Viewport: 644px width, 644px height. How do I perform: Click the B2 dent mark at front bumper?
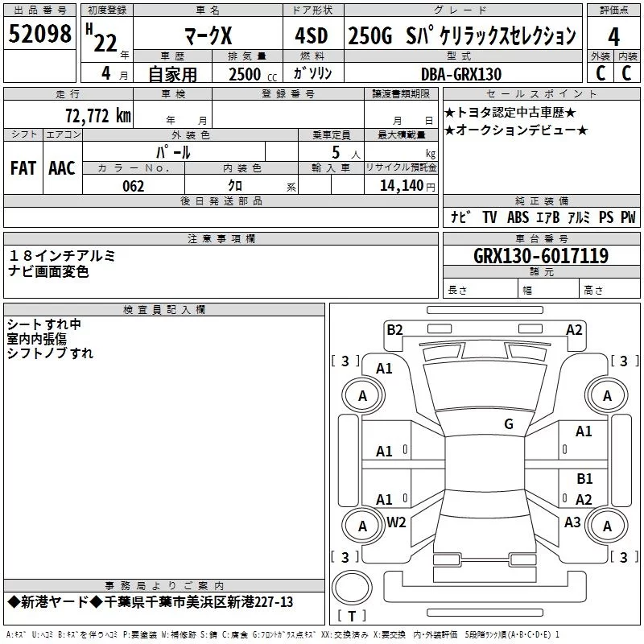tap(394, 330)
